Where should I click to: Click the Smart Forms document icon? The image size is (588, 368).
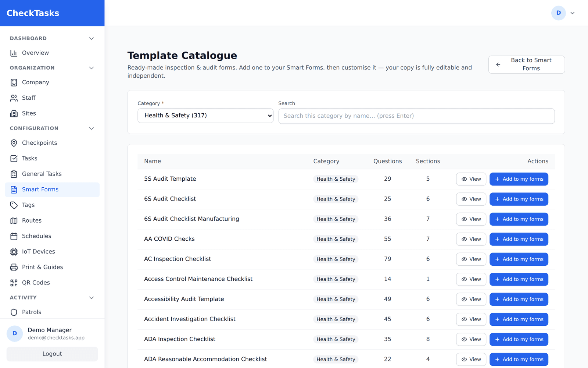(14, 190)
